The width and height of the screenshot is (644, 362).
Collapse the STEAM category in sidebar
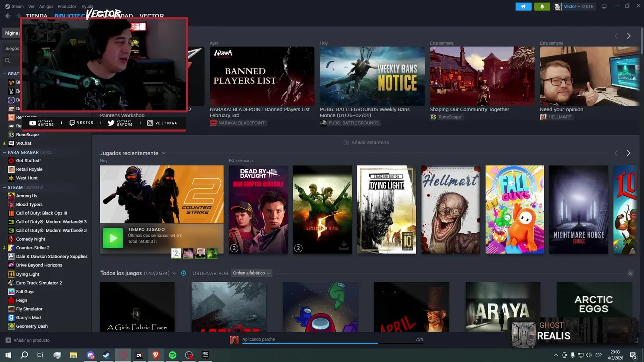point(4,187)
